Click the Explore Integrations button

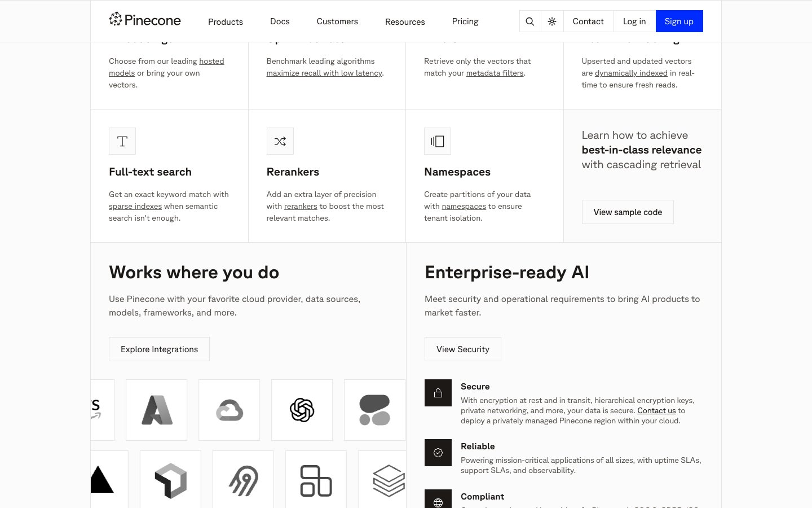coord(159,349)
